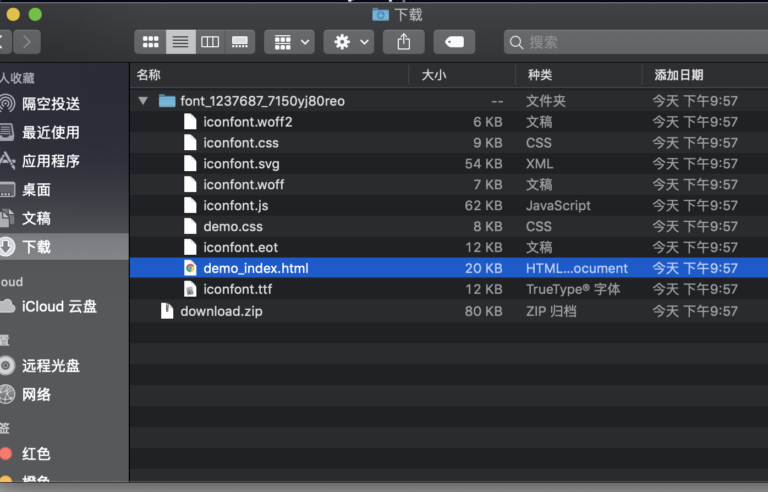Open 远程光盘 in the sidebar
Image resolution: width=768 pixels, height=492 pixels.
click(51, 366)
